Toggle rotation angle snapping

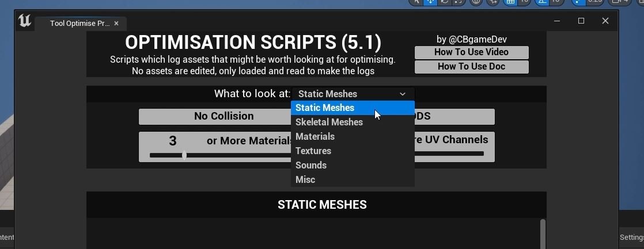pyautogui.click(x=541, y=2)
